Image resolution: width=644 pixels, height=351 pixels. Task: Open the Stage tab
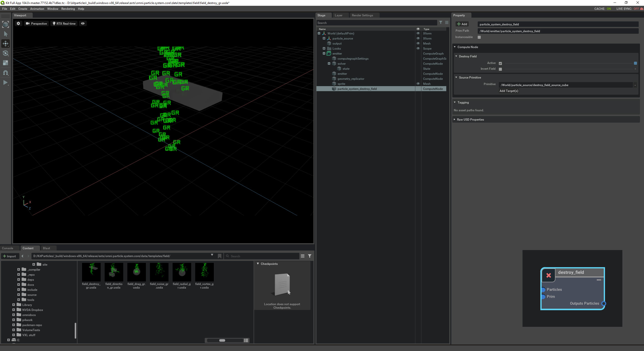321,15
